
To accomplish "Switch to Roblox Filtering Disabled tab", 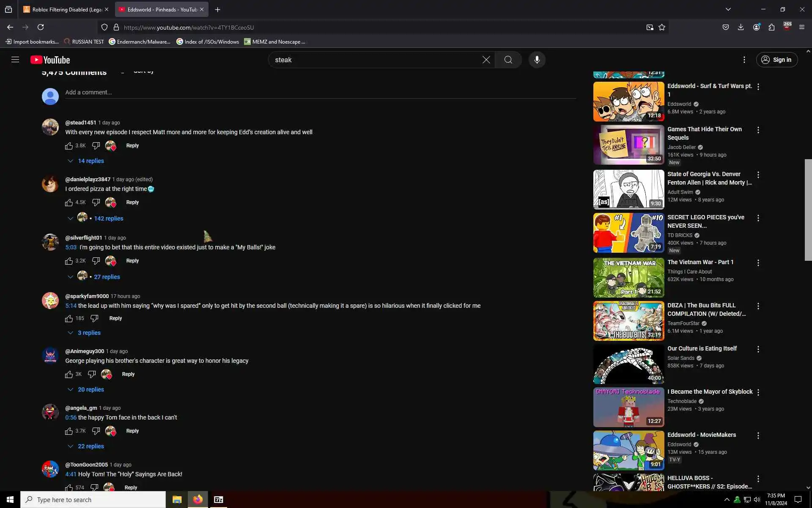I will (x=63, y=9).
